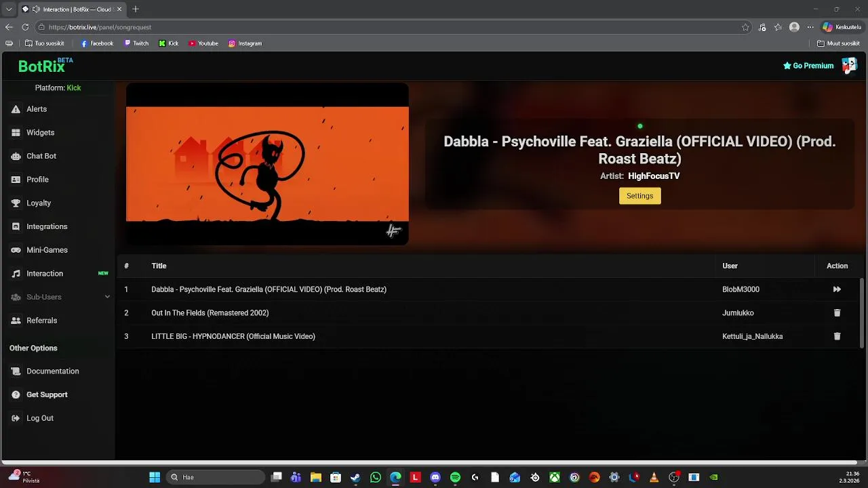
Task: Open browser extensions icon
Action: point(762,27)
